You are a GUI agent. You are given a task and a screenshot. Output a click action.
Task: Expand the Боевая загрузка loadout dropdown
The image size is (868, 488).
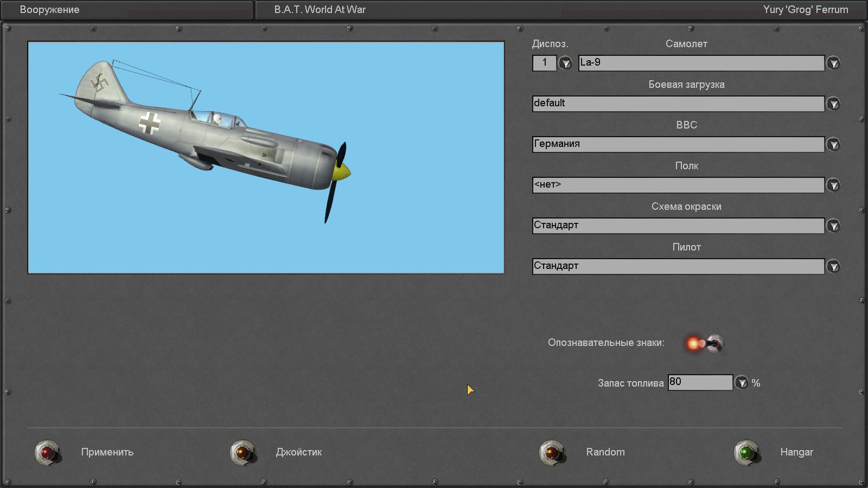pyautogui.click(x=833, y=104)
